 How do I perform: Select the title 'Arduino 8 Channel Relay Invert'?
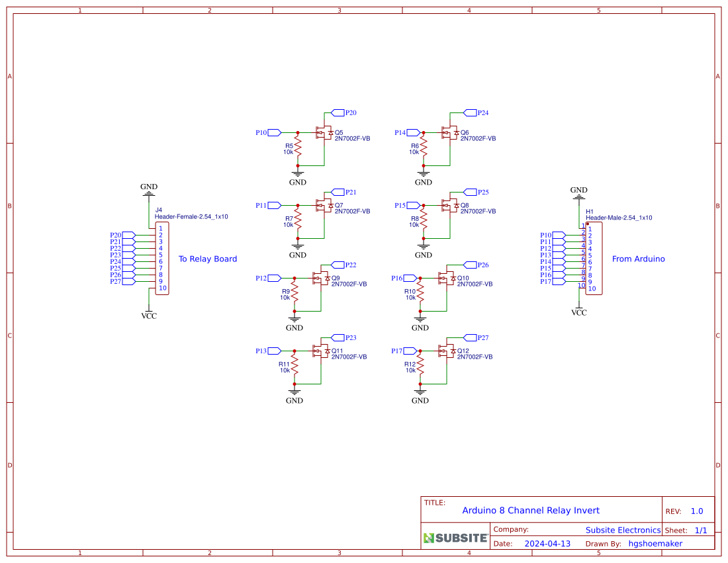(x=531, y=510)
